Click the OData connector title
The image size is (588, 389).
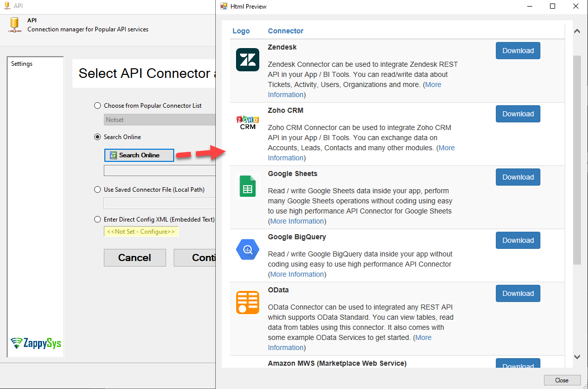pyautogui.click(x=278, y=290)
